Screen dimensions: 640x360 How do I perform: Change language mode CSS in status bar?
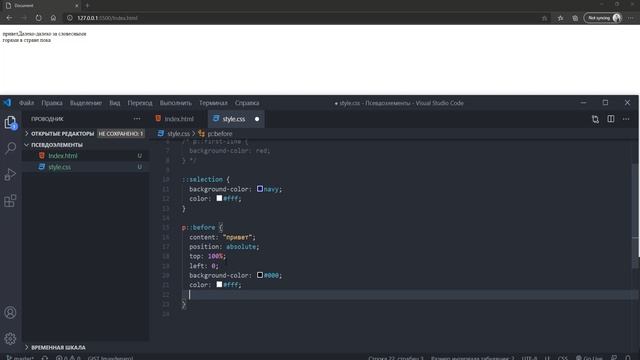click(562, 358)
